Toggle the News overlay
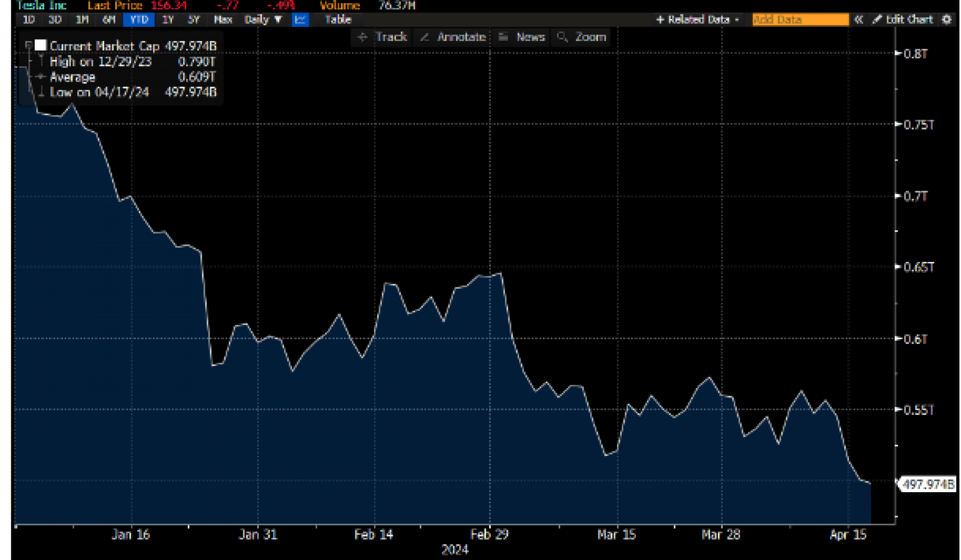 [x=522, y=37]
